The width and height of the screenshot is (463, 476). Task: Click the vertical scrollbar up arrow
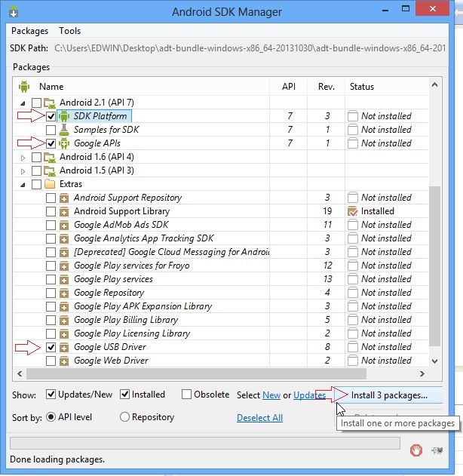tap(435, 85)
